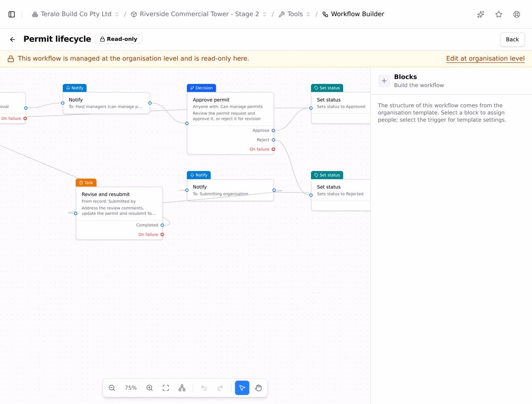532x404 pixels.
Task: Click the 75% zoom level value
Action: point(131,388)
